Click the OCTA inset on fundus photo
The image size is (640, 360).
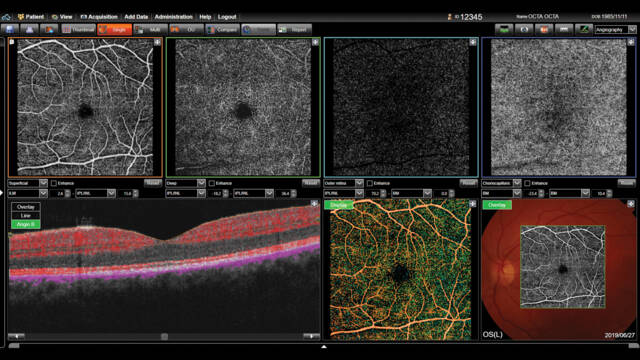coord(563,267)
